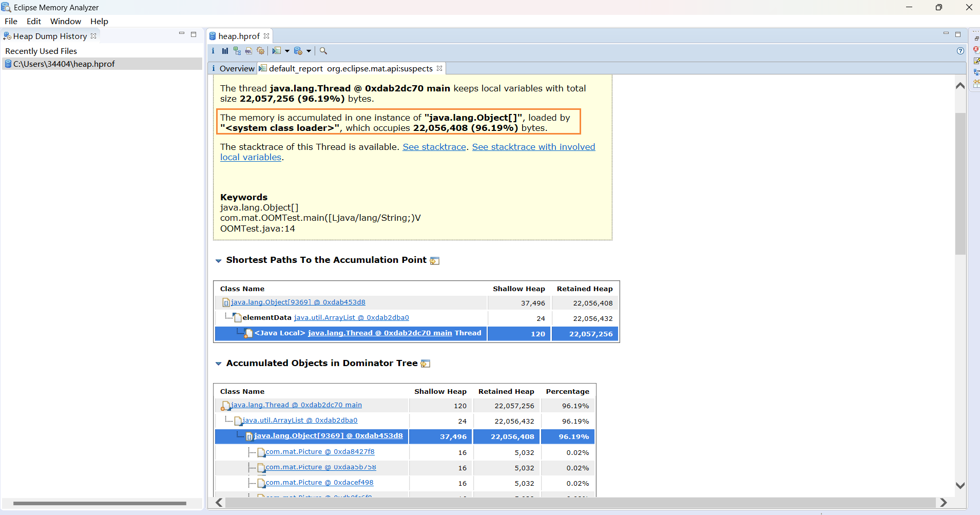Select C:\Users\34404\heap.hprof in recent files

pos(102,64)
